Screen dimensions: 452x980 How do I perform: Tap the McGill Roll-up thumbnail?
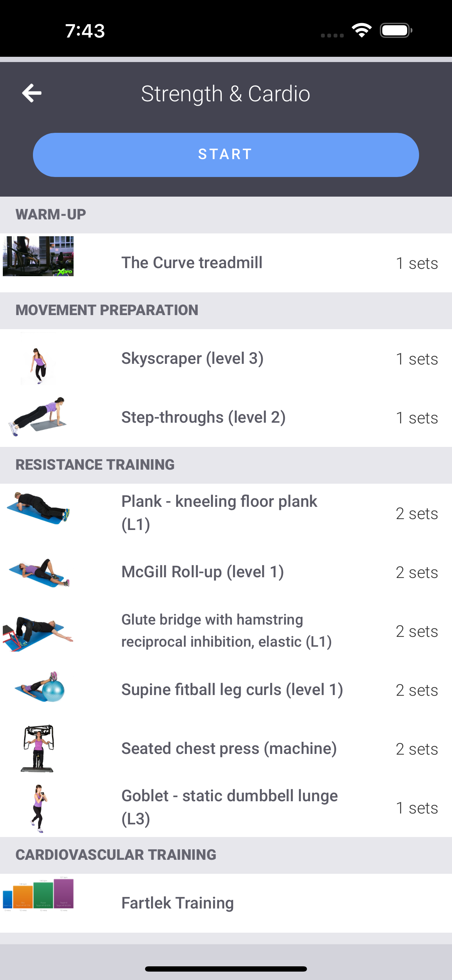coord(38,573)
